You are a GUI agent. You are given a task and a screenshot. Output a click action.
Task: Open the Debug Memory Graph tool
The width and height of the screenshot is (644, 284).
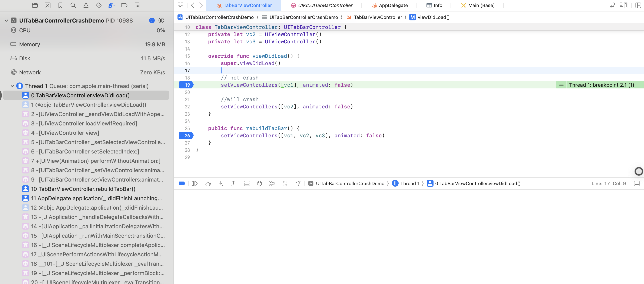[x=272, y=184]
